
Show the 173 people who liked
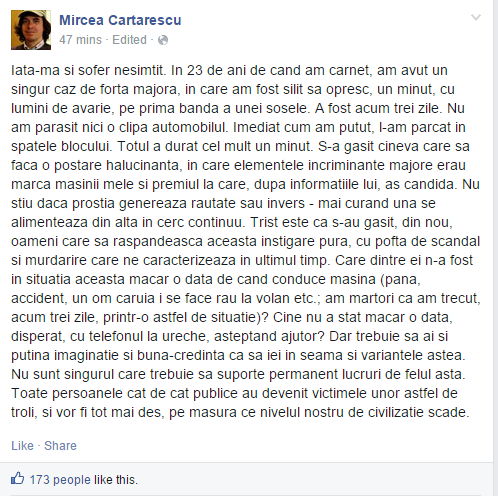pos(60,480)
